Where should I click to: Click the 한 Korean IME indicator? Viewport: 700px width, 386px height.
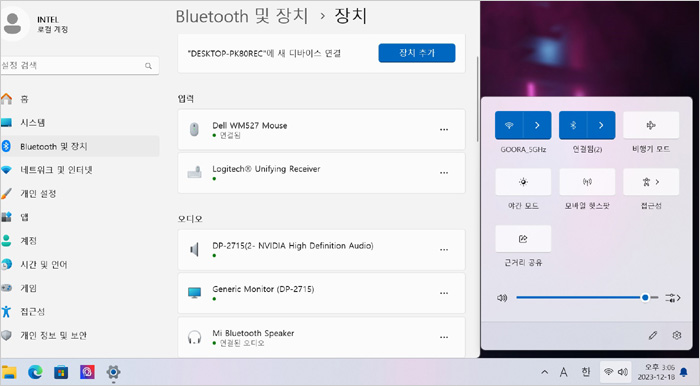click(x=586, y=372)
